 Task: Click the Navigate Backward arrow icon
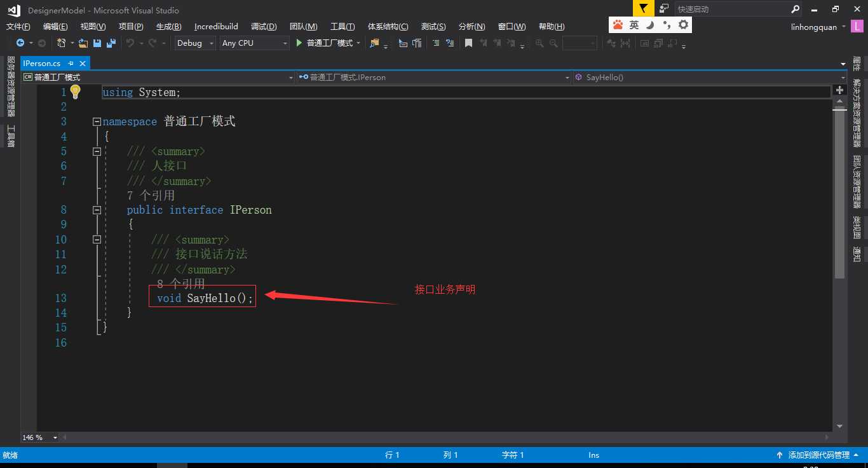[20, 43]
